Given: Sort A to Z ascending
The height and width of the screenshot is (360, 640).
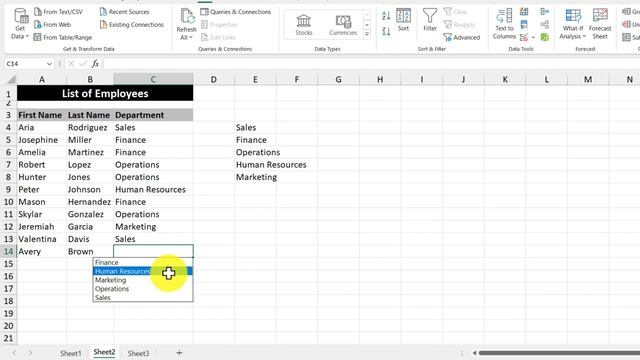Looking at the screenshot, I should tap(386, 16).
